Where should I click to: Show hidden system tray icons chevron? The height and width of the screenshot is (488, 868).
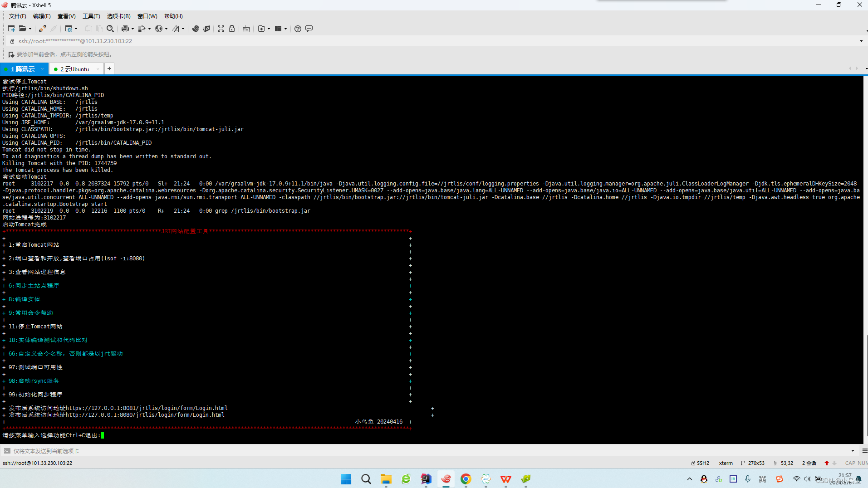pos(690,479)
